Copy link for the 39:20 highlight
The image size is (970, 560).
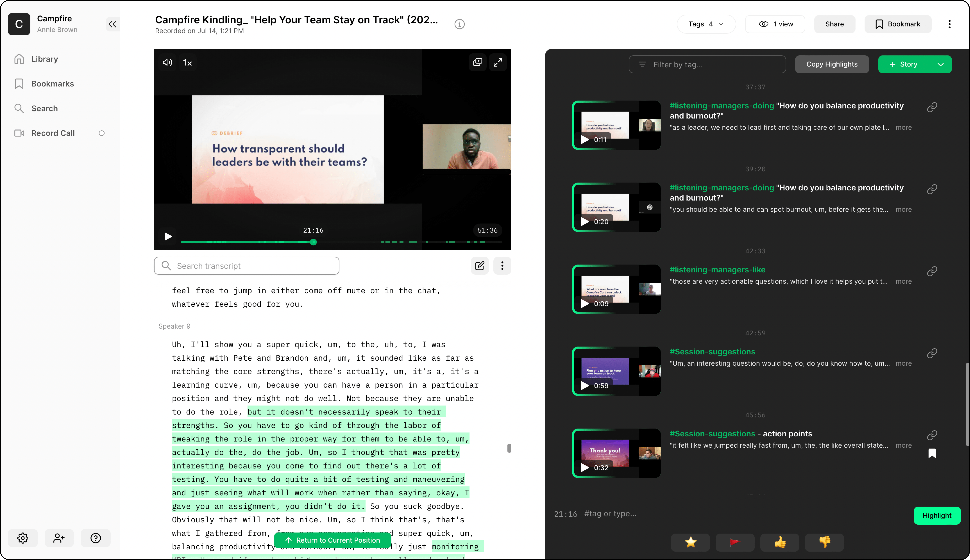932,189
